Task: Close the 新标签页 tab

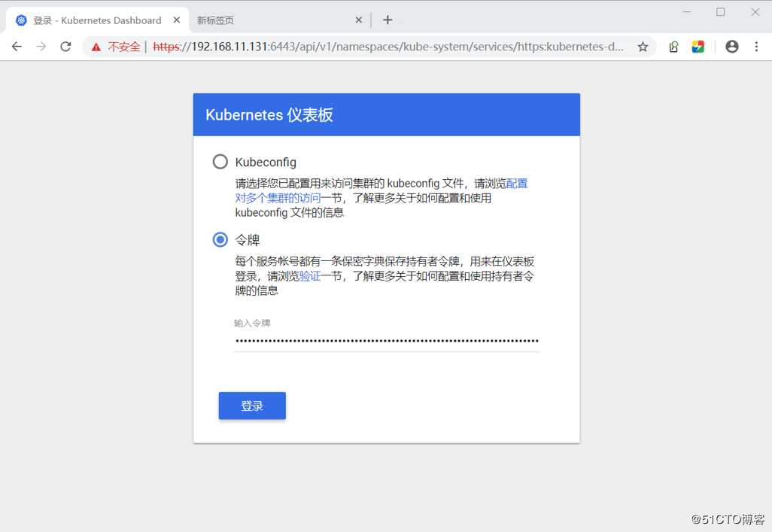Action: coord(358,20)
